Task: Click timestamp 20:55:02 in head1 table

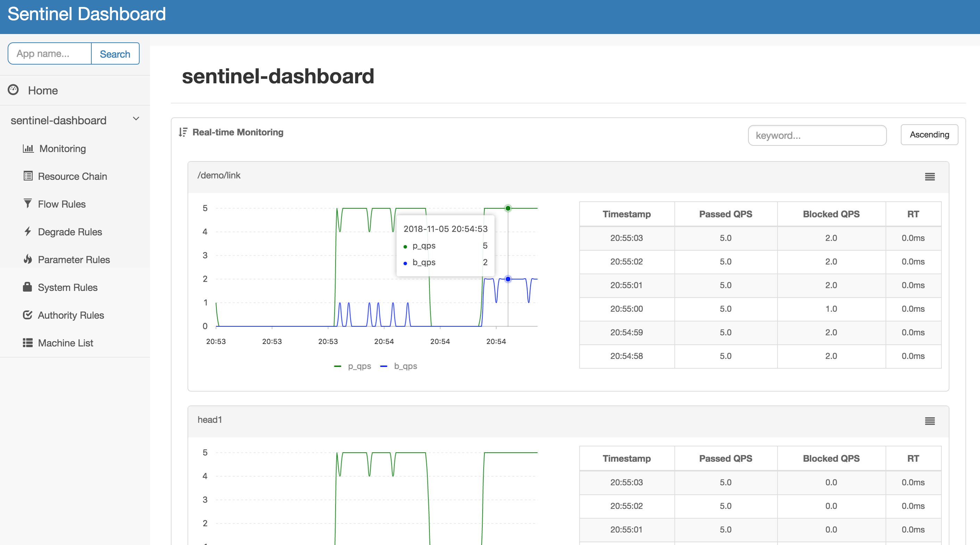Action: coord(626,506)
